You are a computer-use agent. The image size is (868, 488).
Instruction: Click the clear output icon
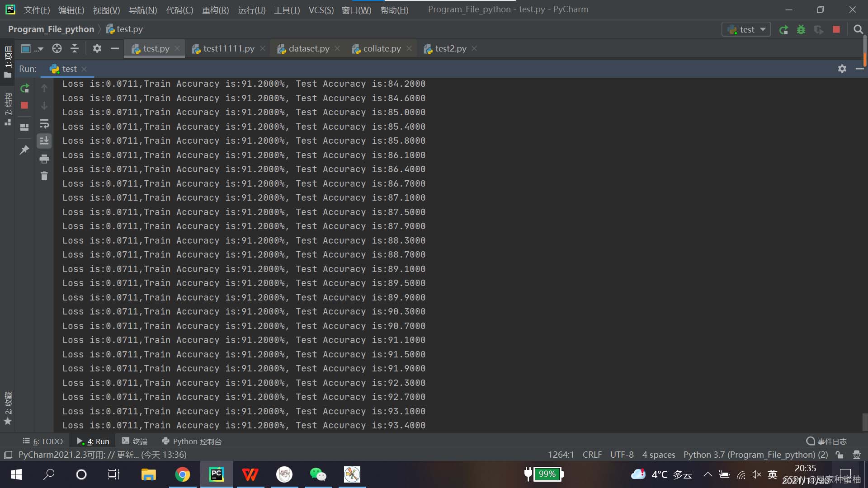44,176
